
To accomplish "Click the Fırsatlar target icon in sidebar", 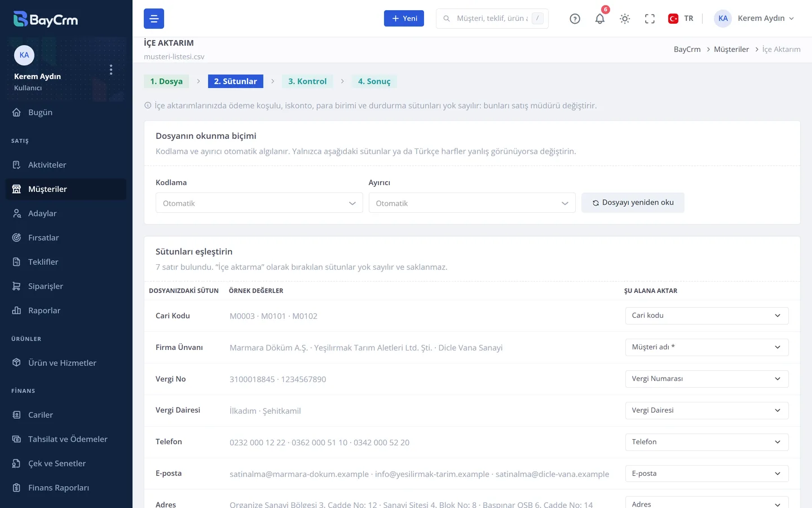I will click(x=17, y=238).
